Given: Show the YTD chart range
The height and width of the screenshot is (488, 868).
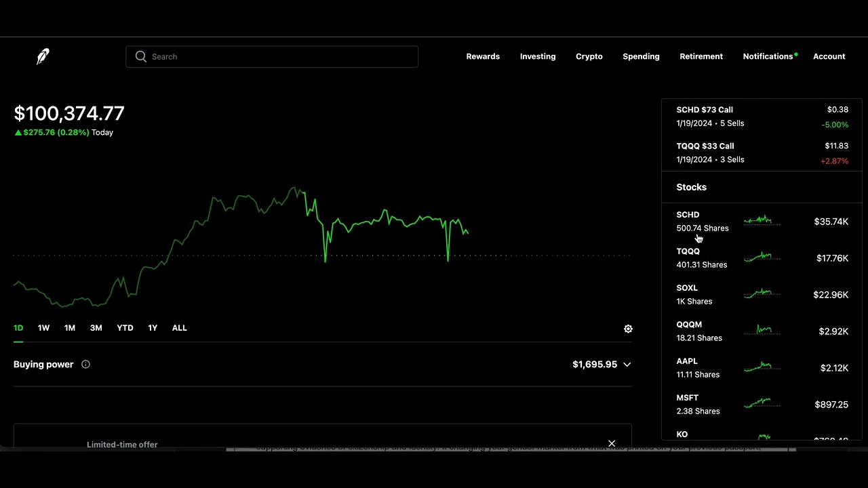Looking at the screenshot, I should point(125,328).
